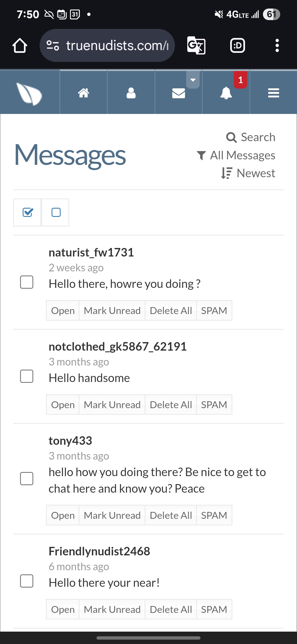Click Open for Friendlynudist2468 message
Screen dimensions: 297x644
[63, 609]
